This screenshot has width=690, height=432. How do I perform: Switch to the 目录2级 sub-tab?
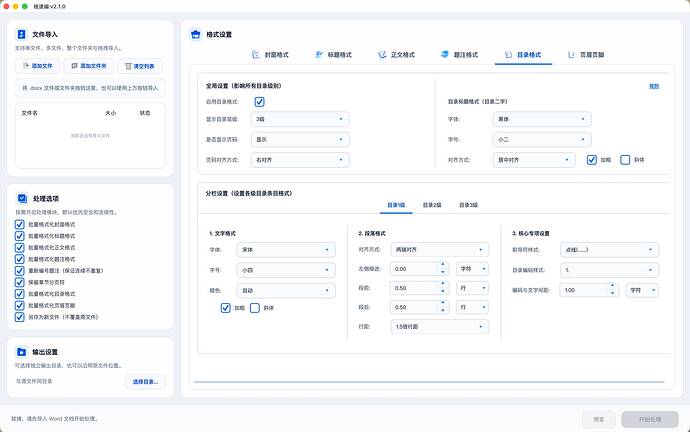[432, 205]
